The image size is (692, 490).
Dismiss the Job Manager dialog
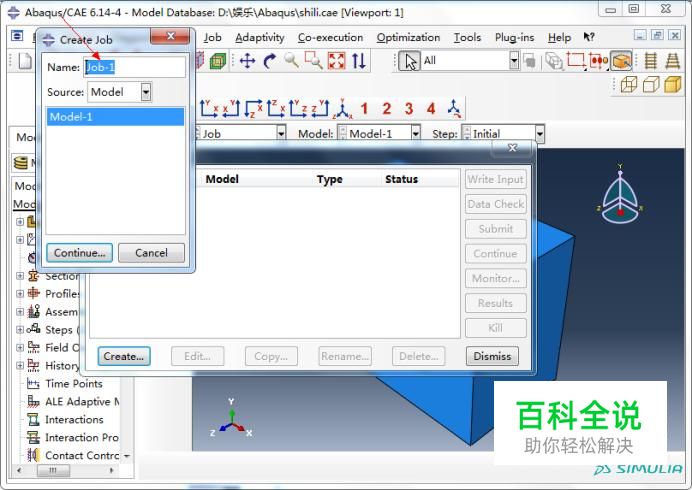tap(492, 356)
